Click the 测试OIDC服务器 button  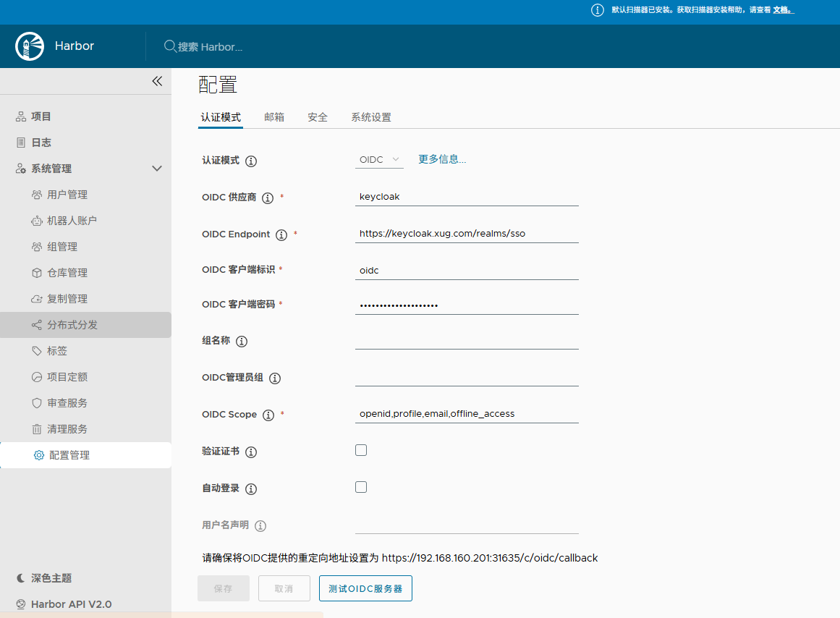[x=365, y=588]
